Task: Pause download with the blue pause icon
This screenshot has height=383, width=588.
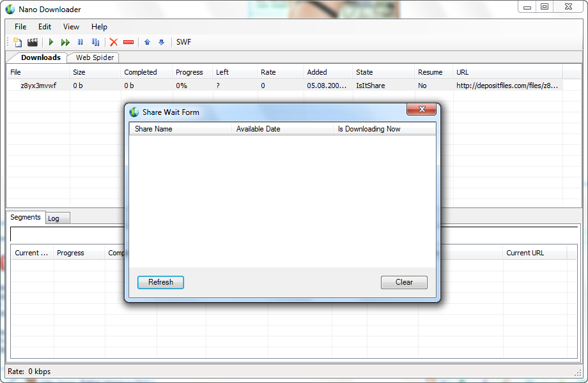Action: coord(81,42)
